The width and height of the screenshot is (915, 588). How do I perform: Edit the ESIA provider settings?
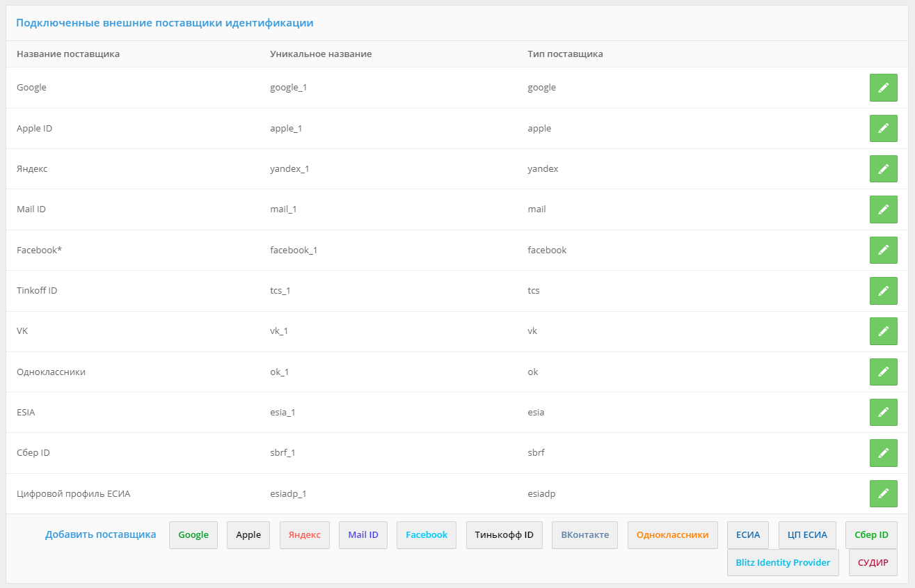883,412
